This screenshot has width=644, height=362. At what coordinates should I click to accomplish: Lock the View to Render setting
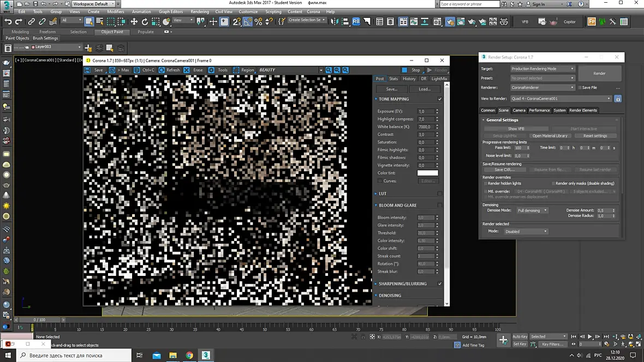618,99
